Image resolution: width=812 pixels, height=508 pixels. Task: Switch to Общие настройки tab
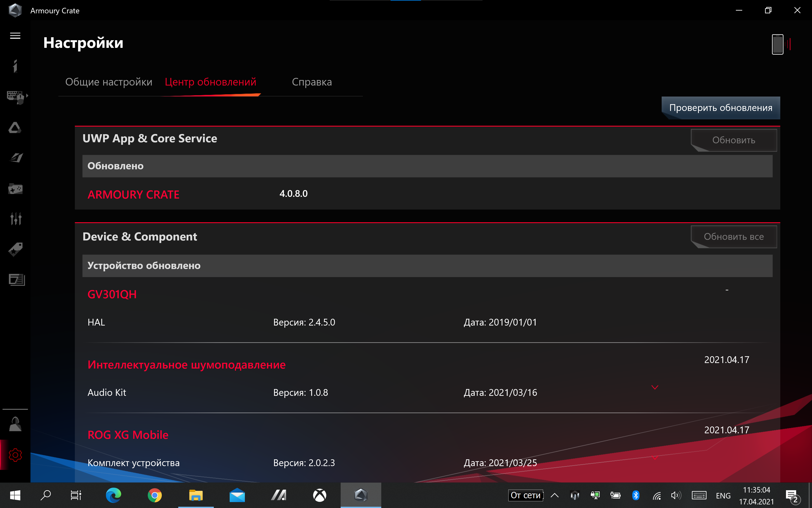tap(109, 82)
